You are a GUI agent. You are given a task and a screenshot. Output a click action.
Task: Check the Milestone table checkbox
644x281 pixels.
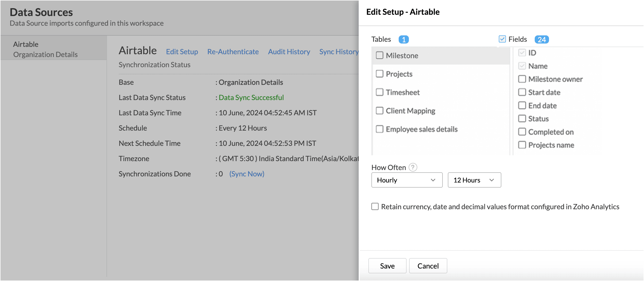[x=380, y=55]
